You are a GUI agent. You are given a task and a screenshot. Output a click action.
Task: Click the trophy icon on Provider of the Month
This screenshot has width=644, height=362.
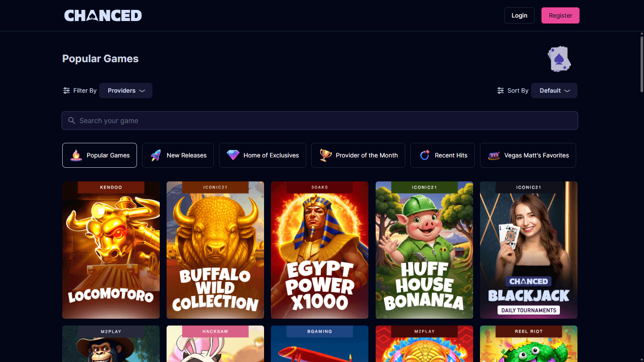point(325,155)
